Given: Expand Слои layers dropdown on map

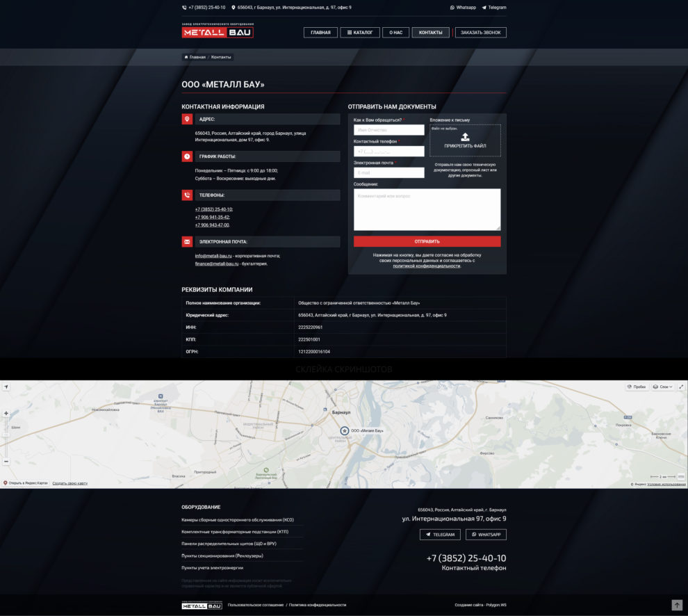Looking at the screenshot, I should (662, 387).
